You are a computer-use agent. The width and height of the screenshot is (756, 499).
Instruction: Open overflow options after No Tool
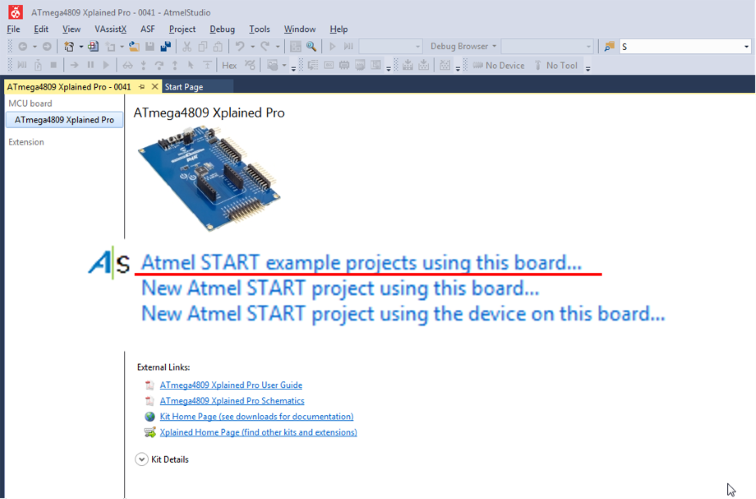tap(588, 67)
